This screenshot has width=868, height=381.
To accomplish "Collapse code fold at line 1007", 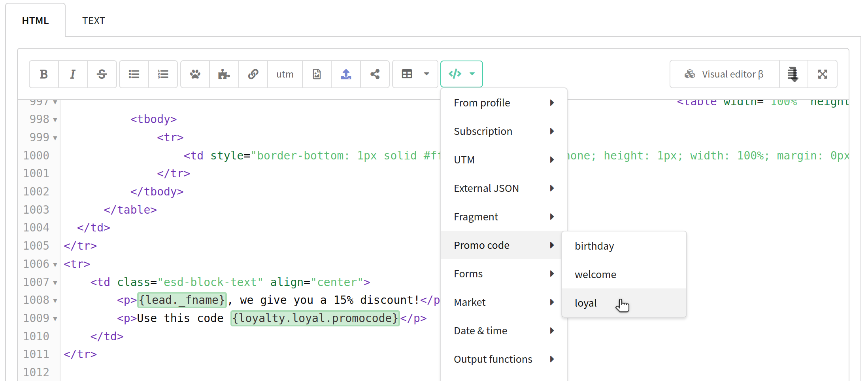I will (x=55, y=282).
